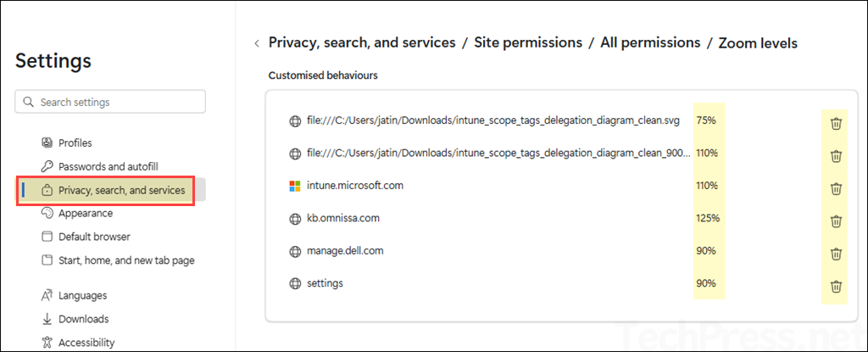Select the manage.dell.com entry text
The width and height of the screenshot is (868, 352).
pos(345,251)
